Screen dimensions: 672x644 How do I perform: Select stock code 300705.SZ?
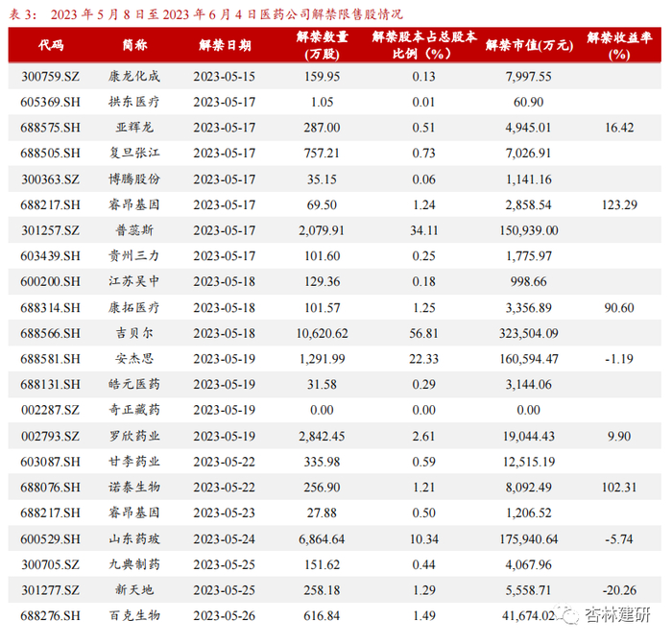coord(51,564)
